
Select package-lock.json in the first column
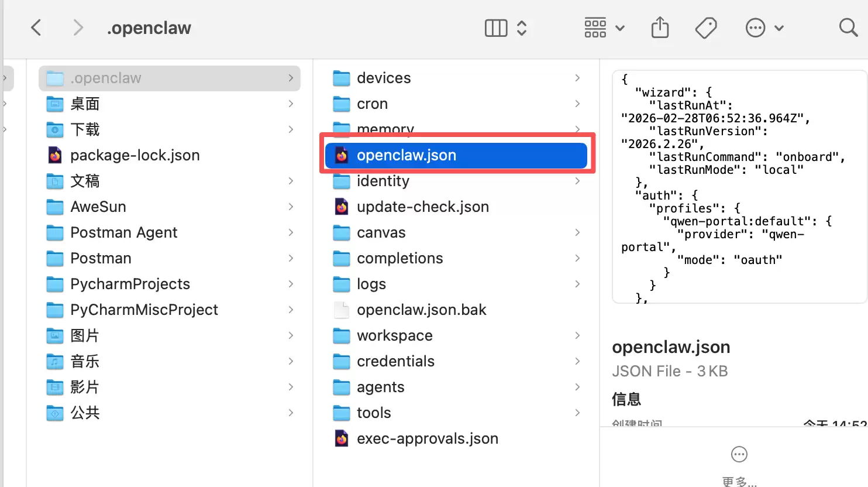click(x=135, y=155)
